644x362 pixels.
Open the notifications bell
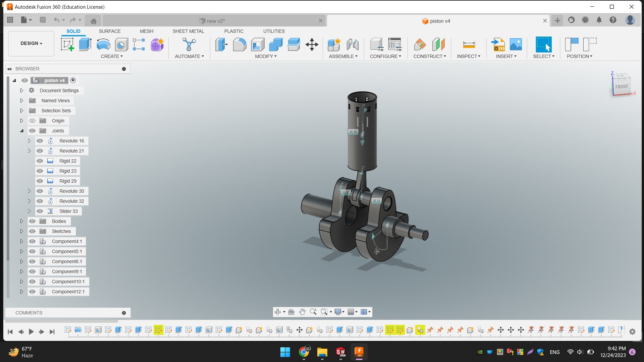point(599,20)
